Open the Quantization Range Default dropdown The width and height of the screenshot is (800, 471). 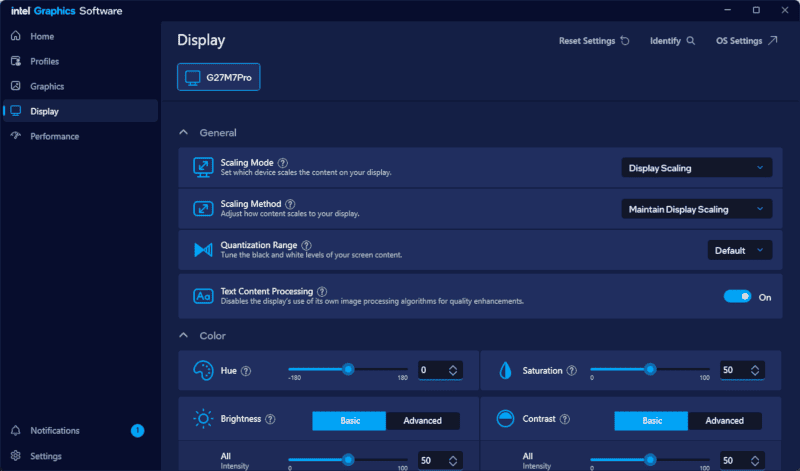pyautogui.click(x=740, y=250)
